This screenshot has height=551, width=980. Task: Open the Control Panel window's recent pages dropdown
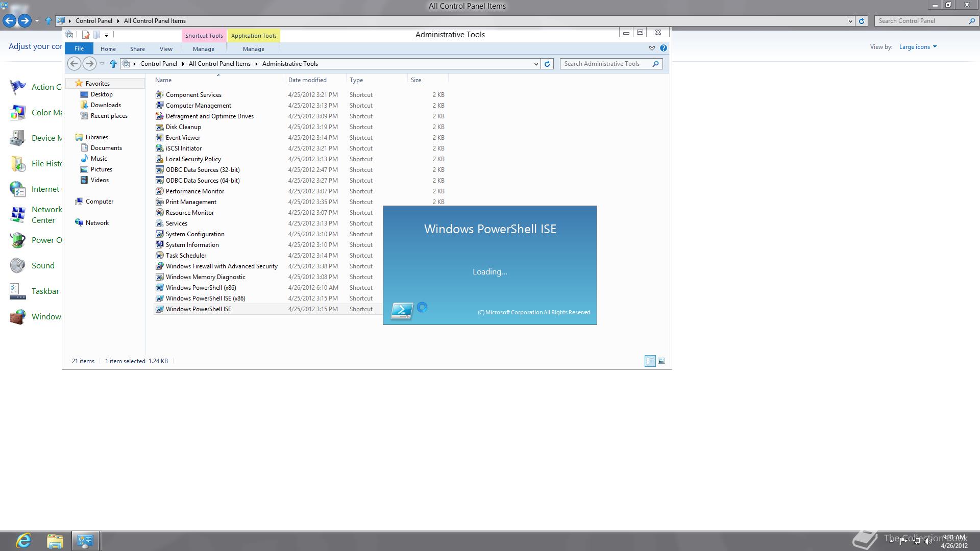[37, 21]
